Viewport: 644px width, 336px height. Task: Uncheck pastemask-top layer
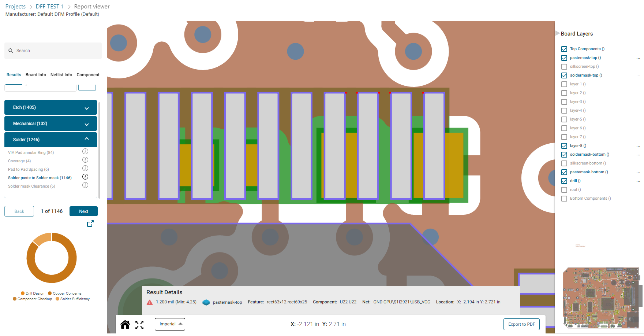tap(564, 58)
